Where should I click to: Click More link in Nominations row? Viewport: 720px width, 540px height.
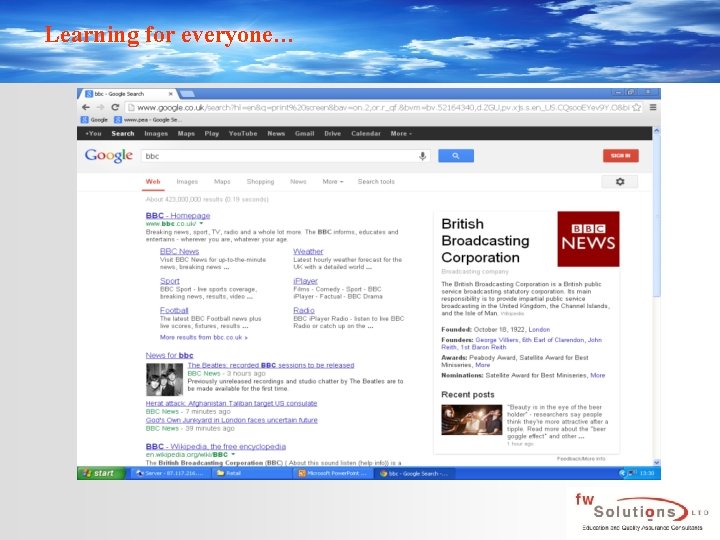[597, 376]
